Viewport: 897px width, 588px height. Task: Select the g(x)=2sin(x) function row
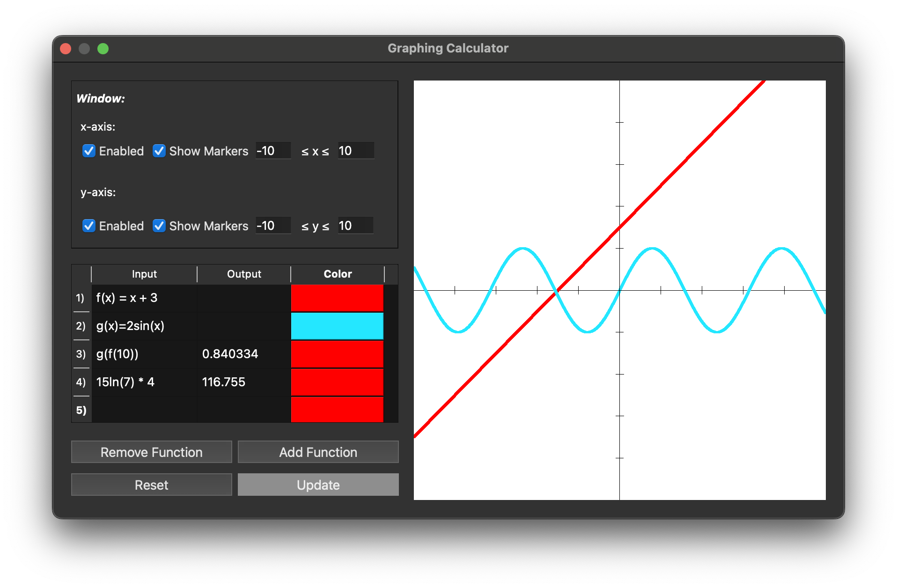[x=143, y=326]
